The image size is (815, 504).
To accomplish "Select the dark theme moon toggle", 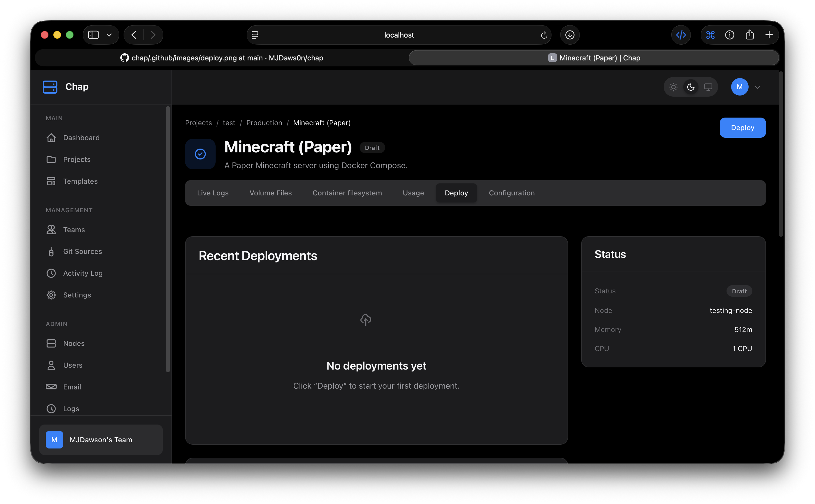I will (691, 87).
